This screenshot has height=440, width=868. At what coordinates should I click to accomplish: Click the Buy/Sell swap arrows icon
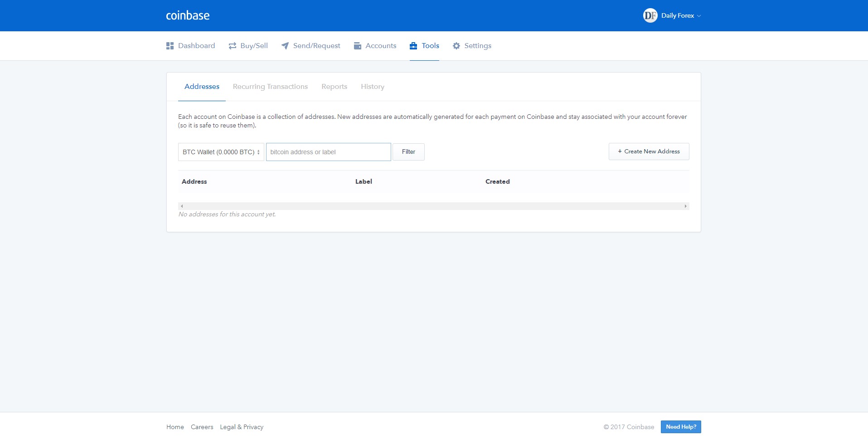click(233, 46)
